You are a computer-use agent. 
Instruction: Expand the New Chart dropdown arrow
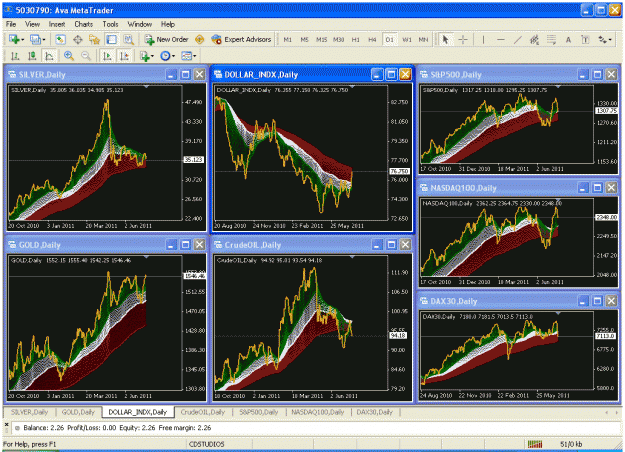coord(23,39)
